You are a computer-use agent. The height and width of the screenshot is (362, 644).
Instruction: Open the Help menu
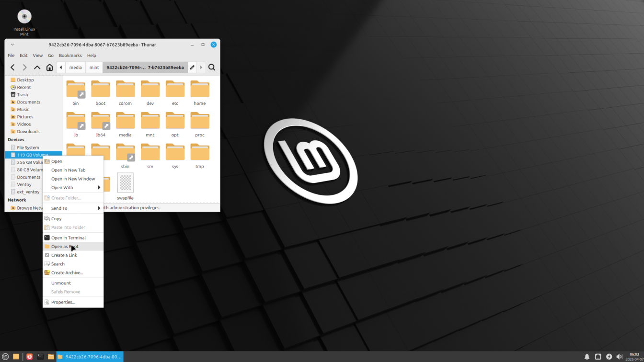tap(92, 56)
